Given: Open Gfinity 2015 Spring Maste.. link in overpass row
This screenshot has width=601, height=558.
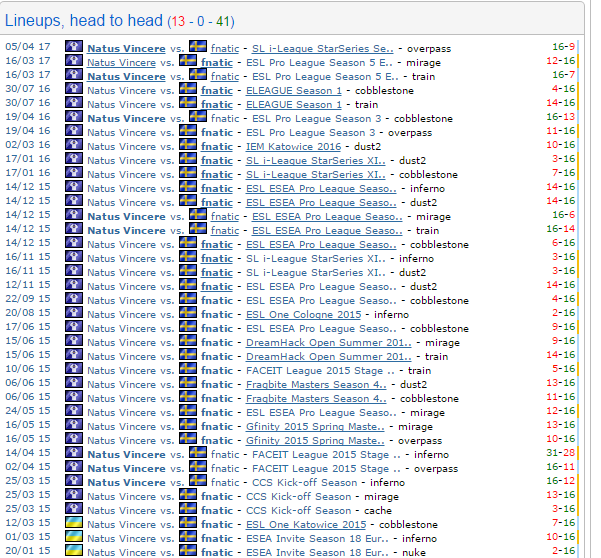Looking at the screenshot, I should click(315, 440).
